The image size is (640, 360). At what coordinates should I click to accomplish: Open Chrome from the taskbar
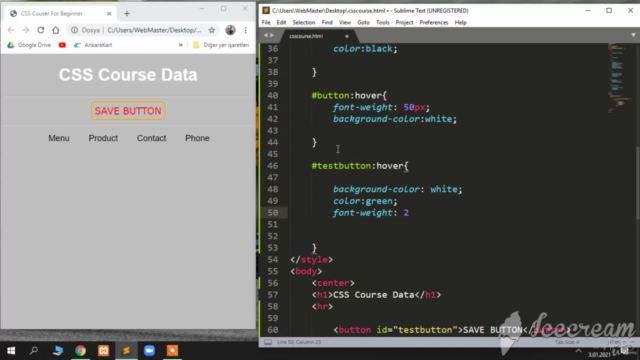click(80, 351)
